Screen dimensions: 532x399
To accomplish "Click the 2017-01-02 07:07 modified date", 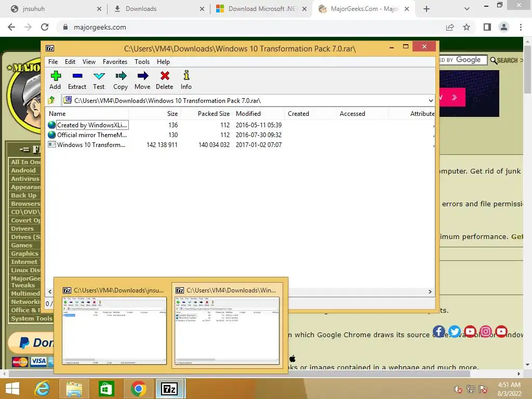I will click(x=259, y=144).
